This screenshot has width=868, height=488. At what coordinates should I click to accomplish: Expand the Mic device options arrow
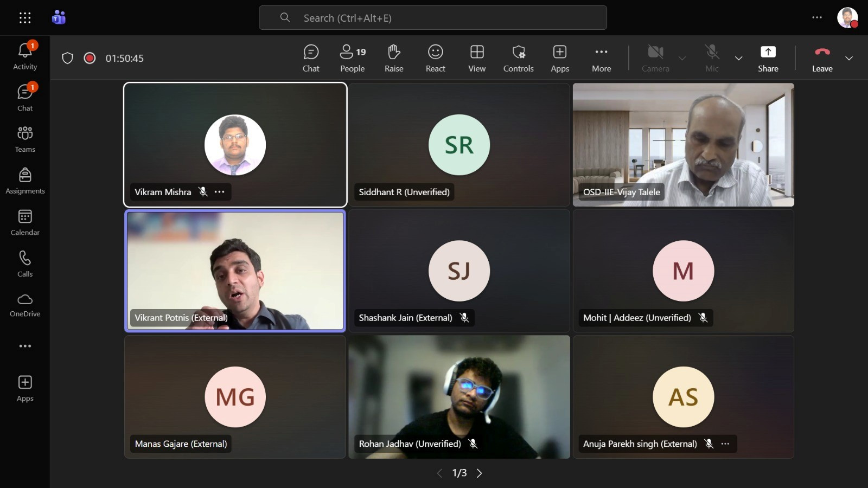(x=738, y=59)
